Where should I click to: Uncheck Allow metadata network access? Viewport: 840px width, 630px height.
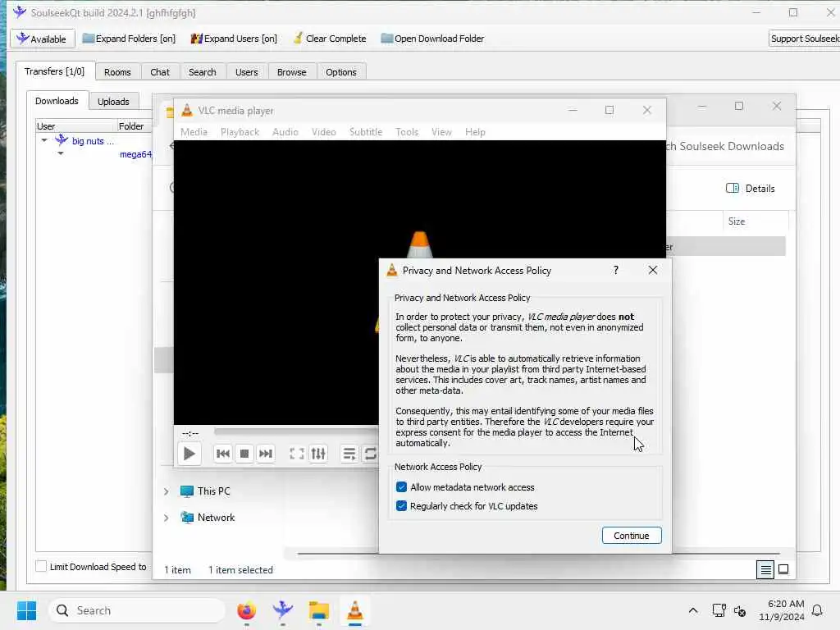[x=401, y=487]
